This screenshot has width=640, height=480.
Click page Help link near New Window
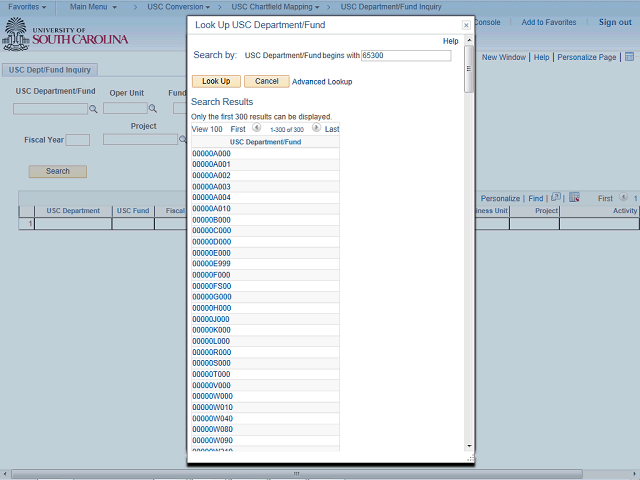[x=541, y=57]
